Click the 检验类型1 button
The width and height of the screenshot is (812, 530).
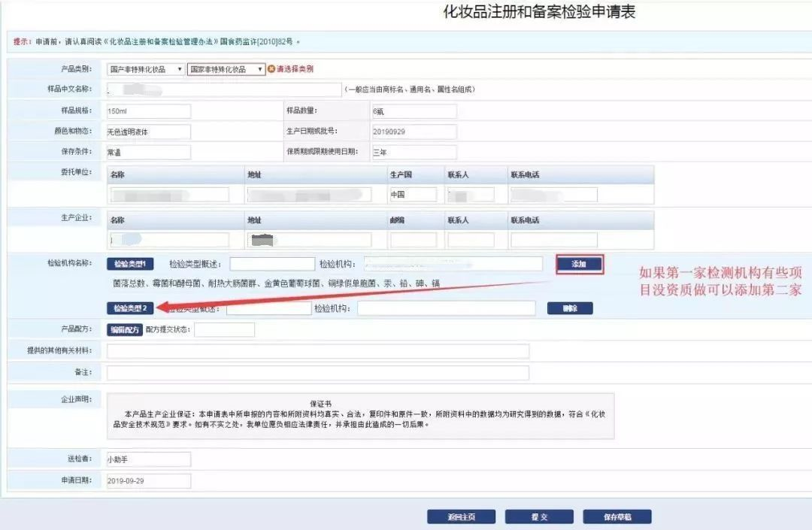click(x=134, y=264)
